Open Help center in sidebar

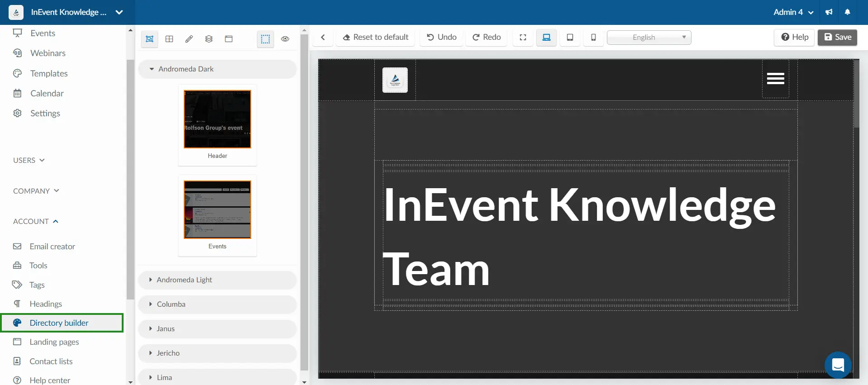50,380
